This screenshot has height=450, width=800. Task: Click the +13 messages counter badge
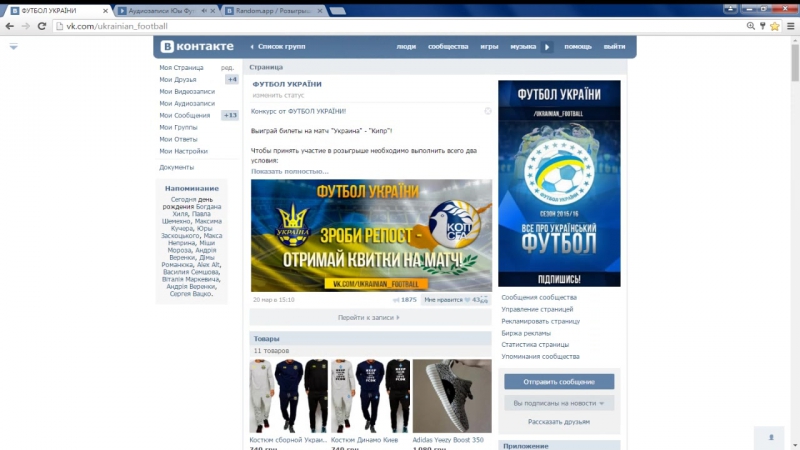230,115
